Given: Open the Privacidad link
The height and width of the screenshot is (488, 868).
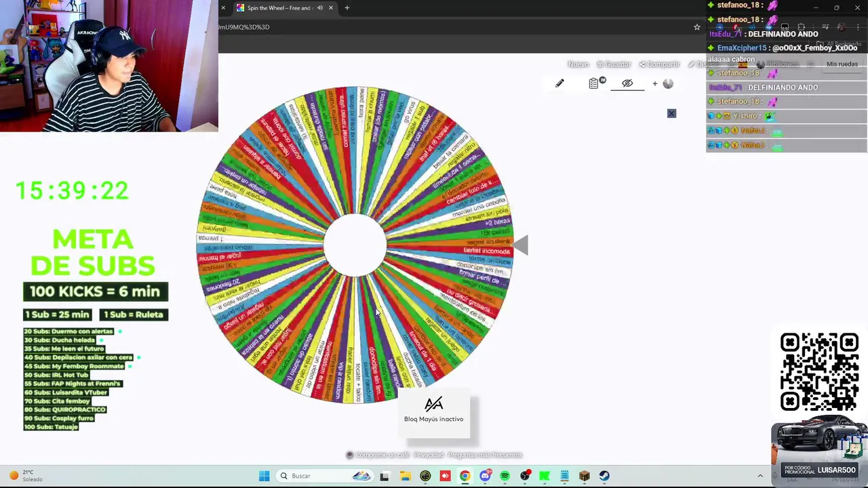Looking at the screenshot, I should click(x=429, y=455).
